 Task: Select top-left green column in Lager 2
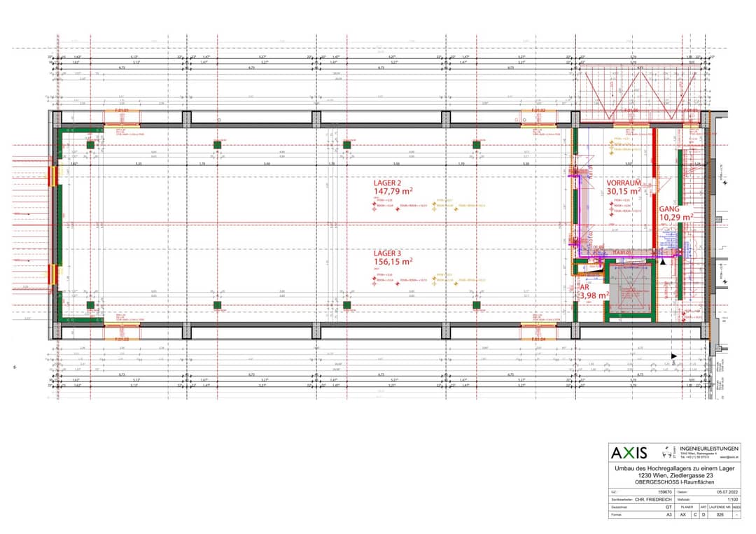pyautogui.click(x=90, y=145)
